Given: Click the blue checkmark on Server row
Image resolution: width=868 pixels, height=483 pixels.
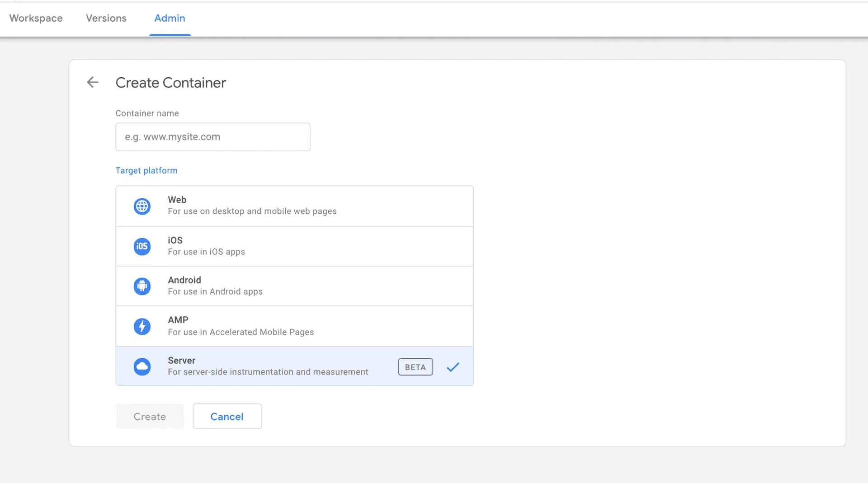Looking at the screenshot, I should [x=453, y=367].
